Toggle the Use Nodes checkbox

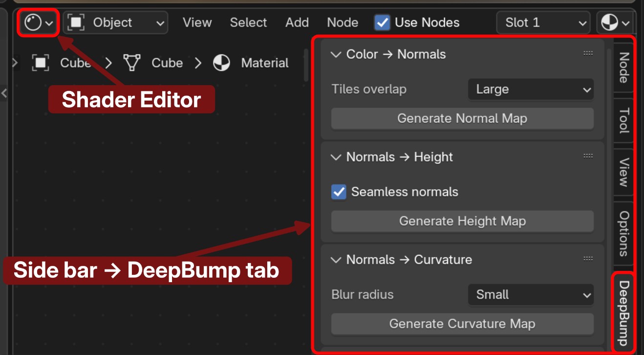coord(382,23)
